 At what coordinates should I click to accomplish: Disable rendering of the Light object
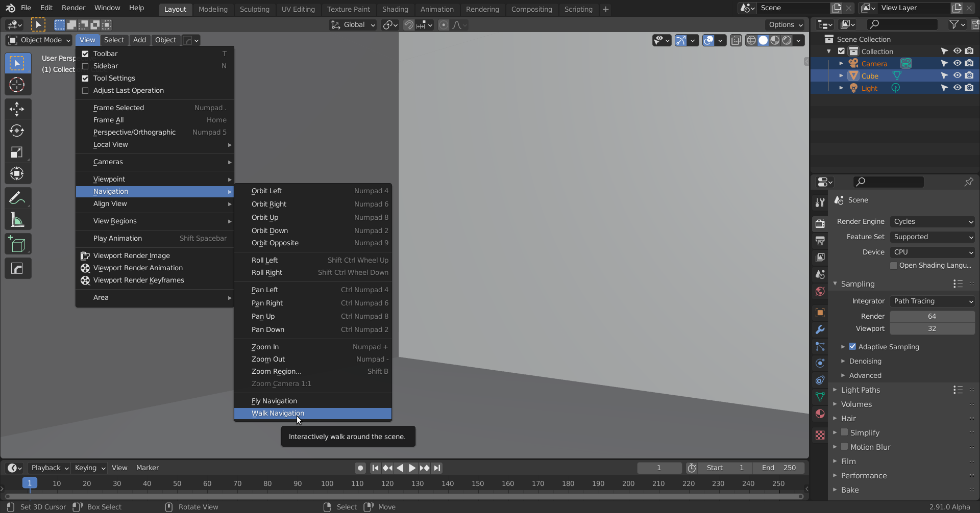click(x=969, y=88)
